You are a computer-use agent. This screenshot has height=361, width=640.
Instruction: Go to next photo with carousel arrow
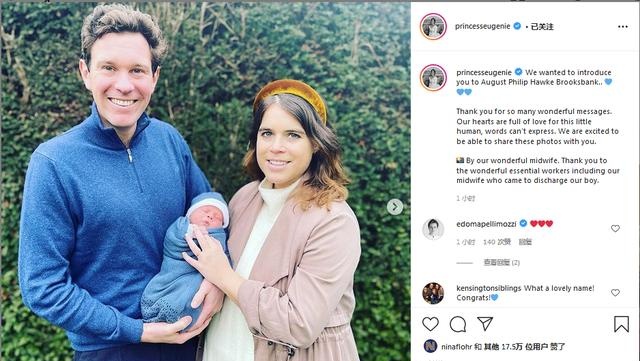pyautogui.click(x=395, y=207)
